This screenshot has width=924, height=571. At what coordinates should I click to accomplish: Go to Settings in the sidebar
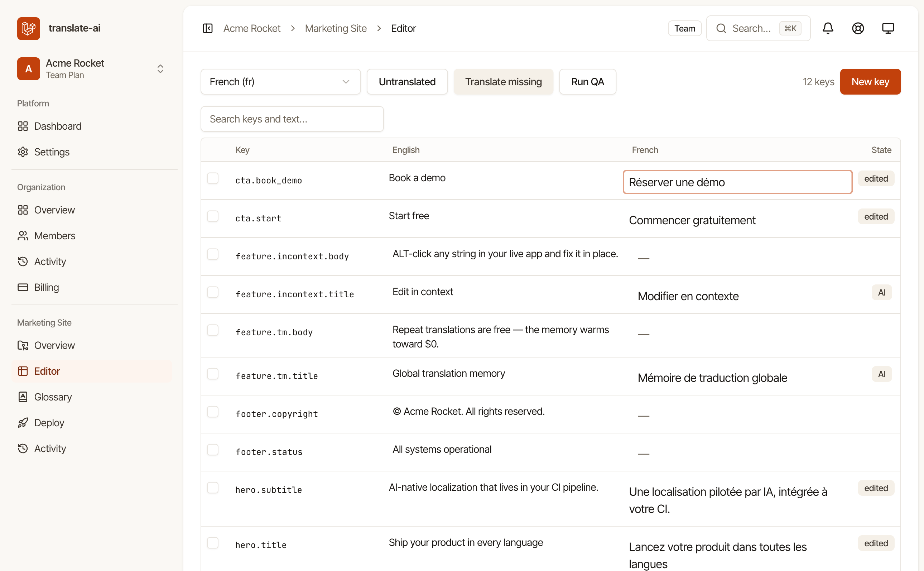pos(91,152)
